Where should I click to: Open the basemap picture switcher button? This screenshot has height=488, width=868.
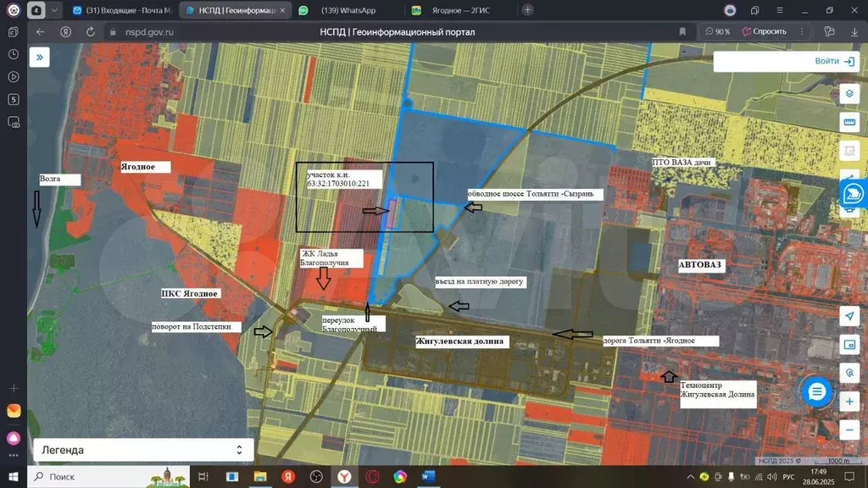(x=849, y=345)
